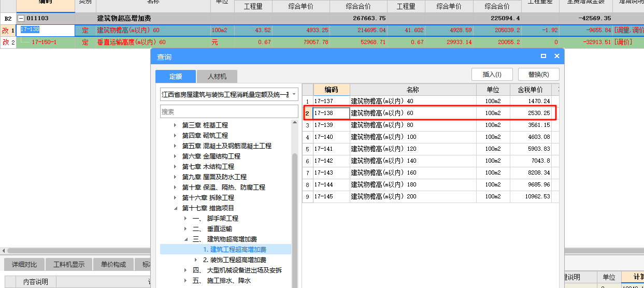Open the 单价构成 tab
This screenshot has height=288, width=644.
(x=113, y=265)
